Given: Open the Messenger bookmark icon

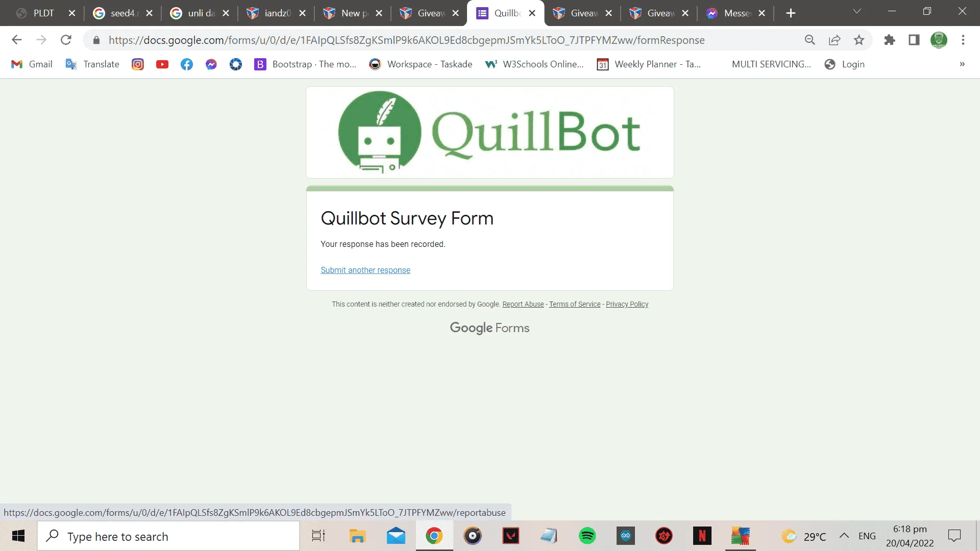Looking at the screenshot, I should tap(211, 64).
